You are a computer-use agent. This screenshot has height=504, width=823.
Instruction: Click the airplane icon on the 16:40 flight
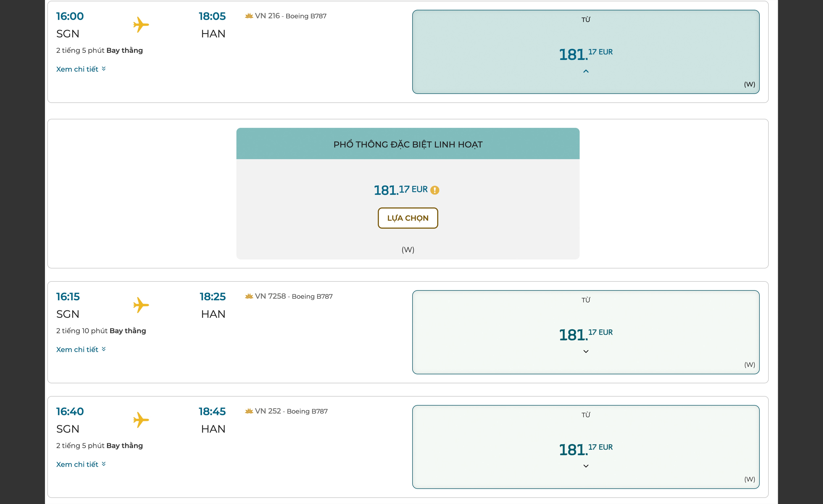pyautogui.click(x=141, y=420)
